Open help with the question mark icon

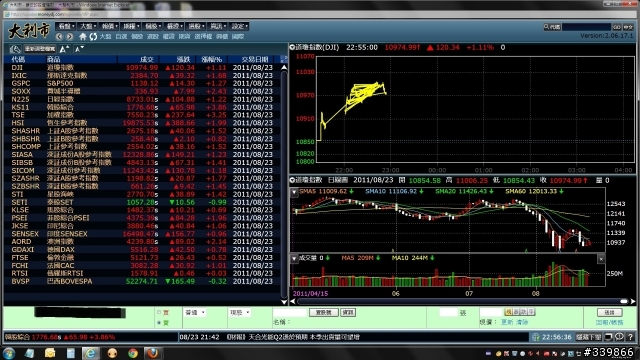point(630,337)
